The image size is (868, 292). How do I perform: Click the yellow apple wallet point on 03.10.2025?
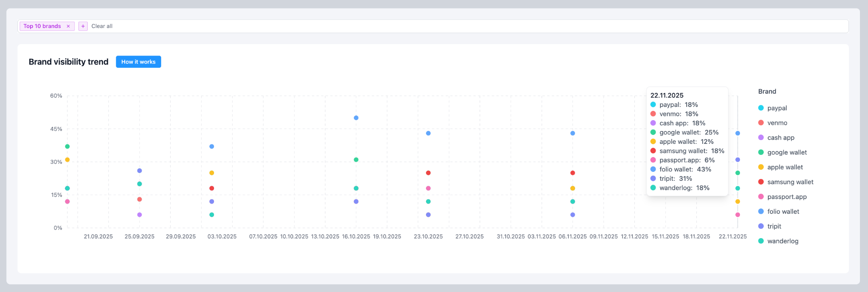click(x=212, y=173)
